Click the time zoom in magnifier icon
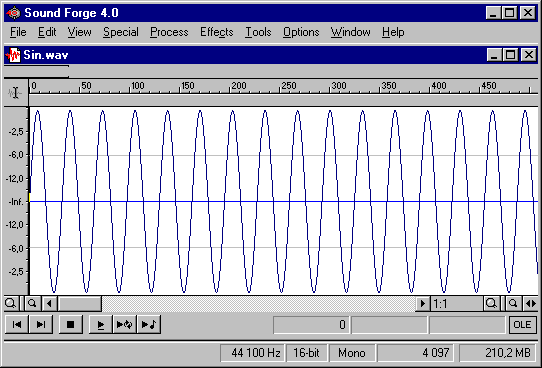Viewport: 542px width, 368px height. point(491,304)
